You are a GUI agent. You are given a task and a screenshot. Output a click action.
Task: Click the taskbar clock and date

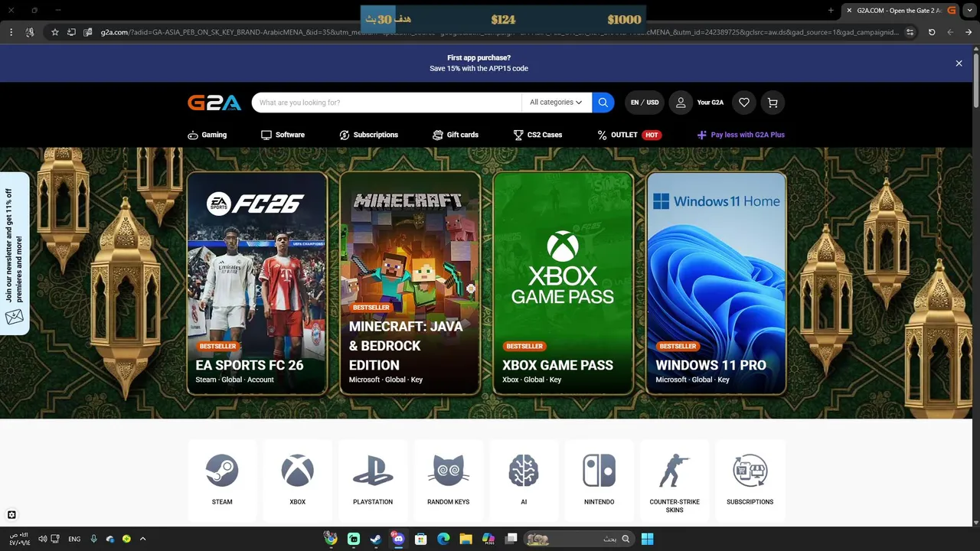[x=20, y=539]
